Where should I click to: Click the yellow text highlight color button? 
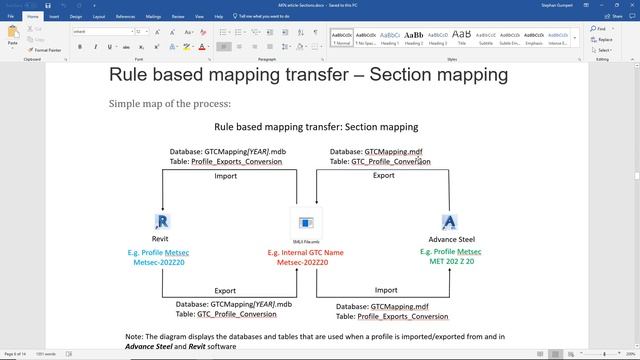pos(187,47)
